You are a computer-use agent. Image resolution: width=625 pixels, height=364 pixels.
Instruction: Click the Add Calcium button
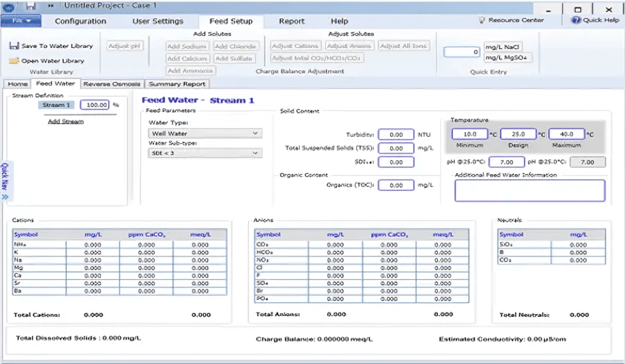coord(187,59)
